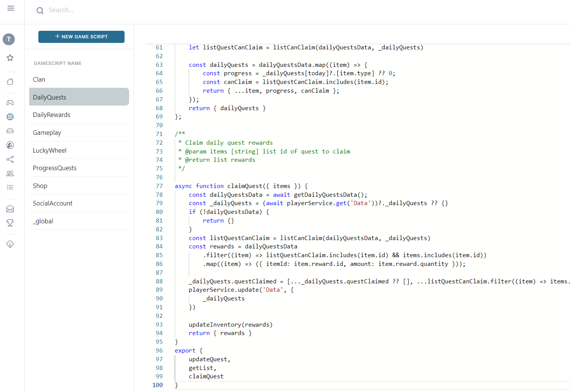Screen dimensions: 570x392
Task: Open the globe icon section
Action: coord(10,145)
